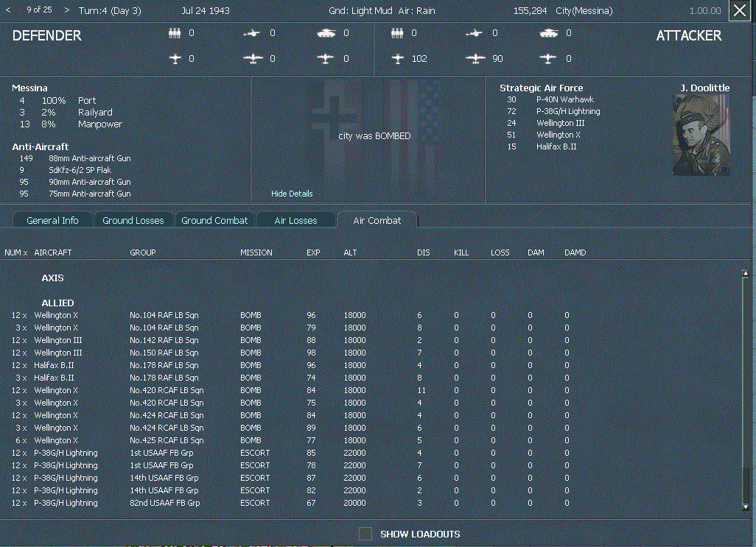
Task: Switch to Ground Combat tab
Action: tap(214, 220)
